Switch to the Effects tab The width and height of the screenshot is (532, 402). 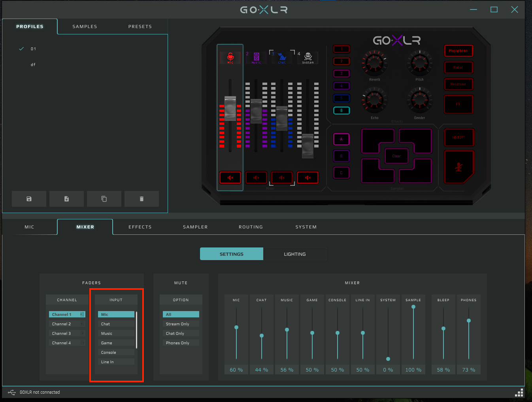(140, 227)
